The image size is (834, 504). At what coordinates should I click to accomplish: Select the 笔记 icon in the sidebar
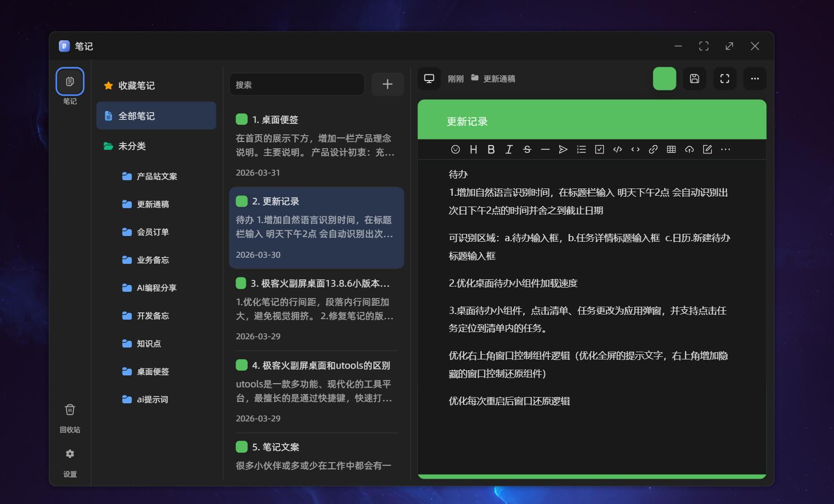pyautogui.click(x=70, y=81)
